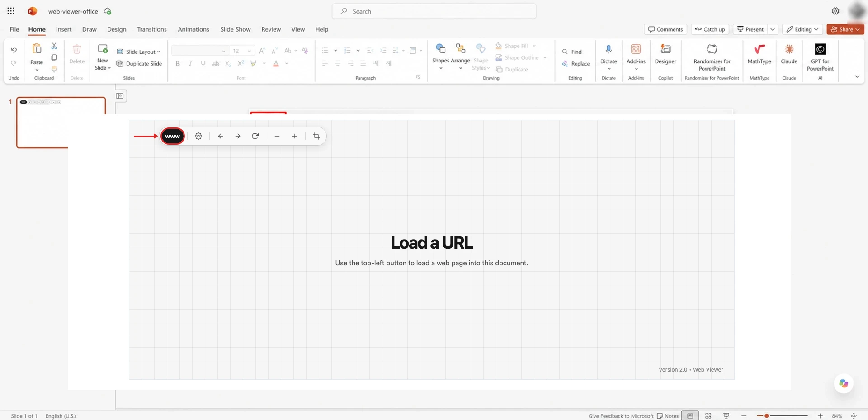Reload the web viewer page
This screenshot has width=868, height=420.
coord(255,136)
